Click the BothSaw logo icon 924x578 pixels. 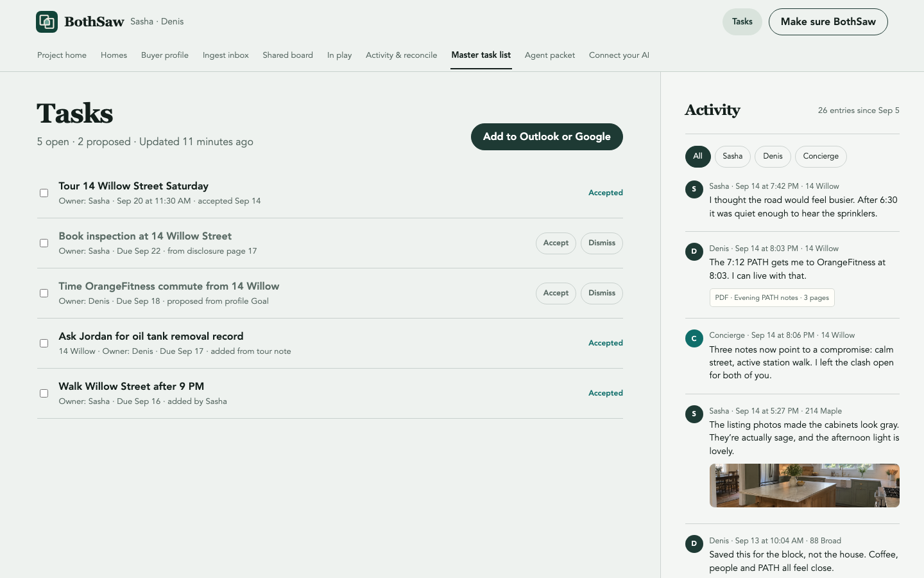[x=47, y=22]
